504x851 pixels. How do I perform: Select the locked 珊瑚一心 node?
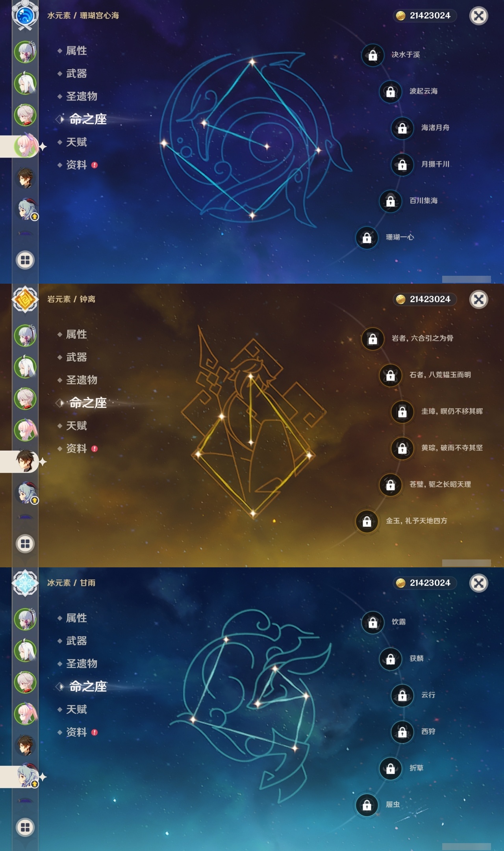tap(367, 238)
